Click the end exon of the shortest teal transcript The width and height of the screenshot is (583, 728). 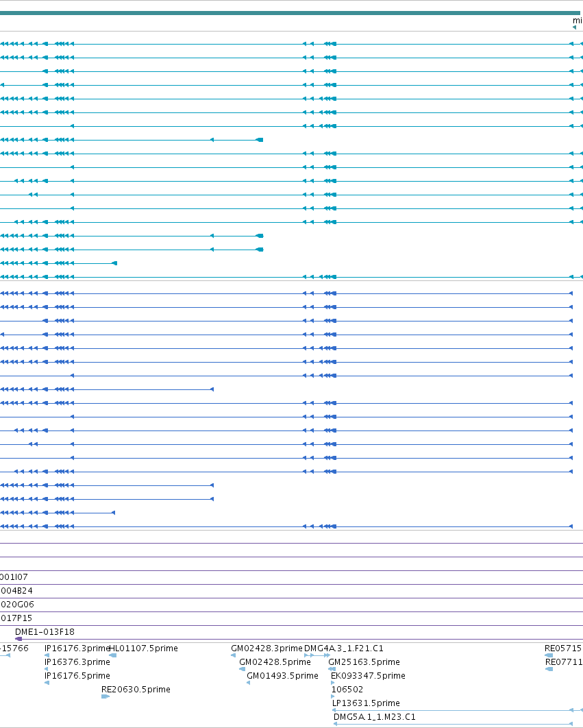(114, 263)
